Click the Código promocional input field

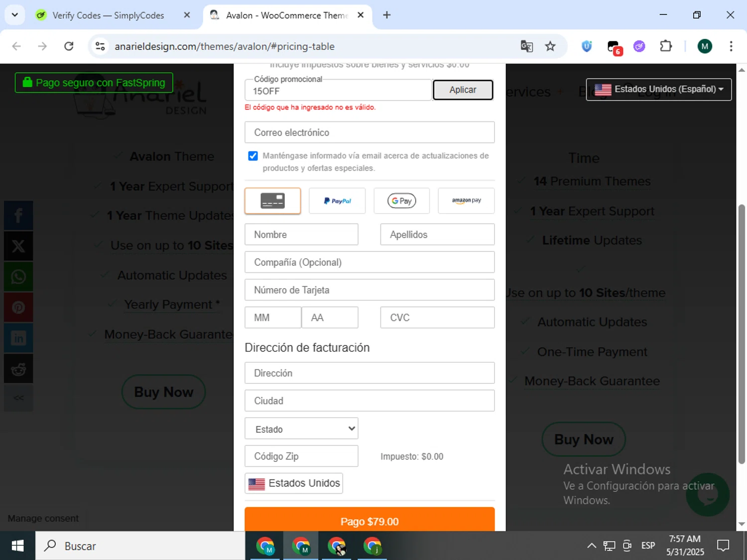pyautogui.click(x=338, y=91)
